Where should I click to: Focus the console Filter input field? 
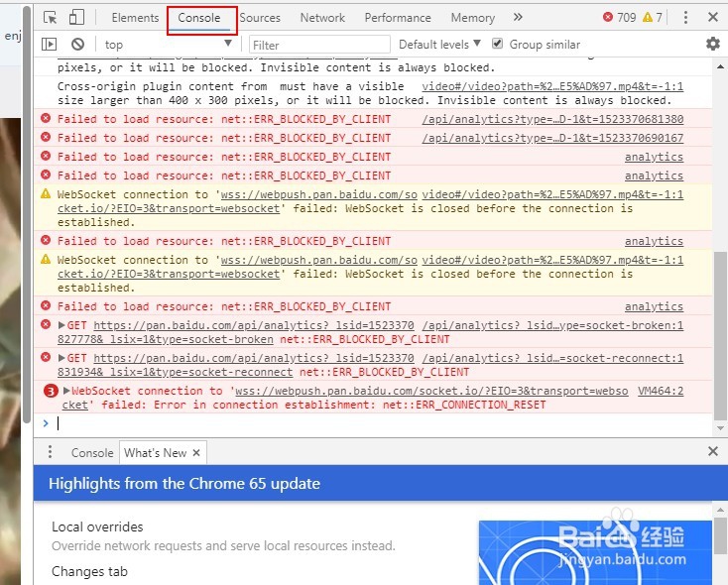[x=319, y=45]
